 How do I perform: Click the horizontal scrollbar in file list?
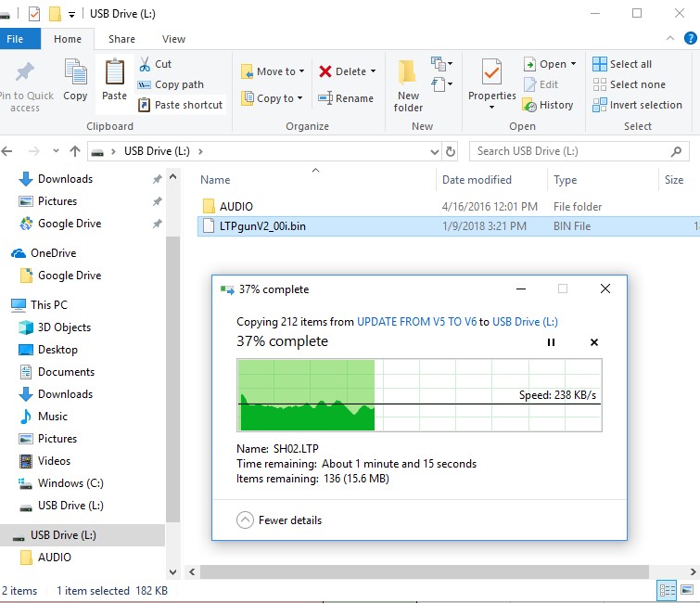click(424, 571)
